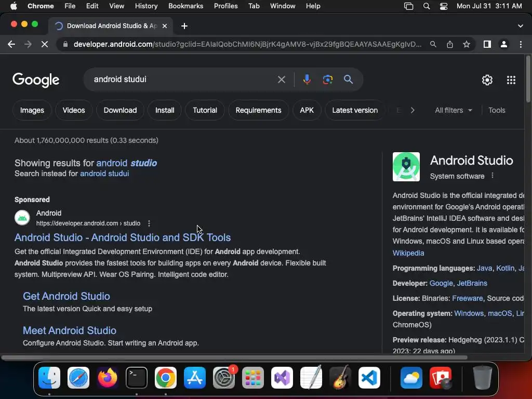Open Android ad three-dot options
This screenshot has height=399, width=532.
click(149, 223)
